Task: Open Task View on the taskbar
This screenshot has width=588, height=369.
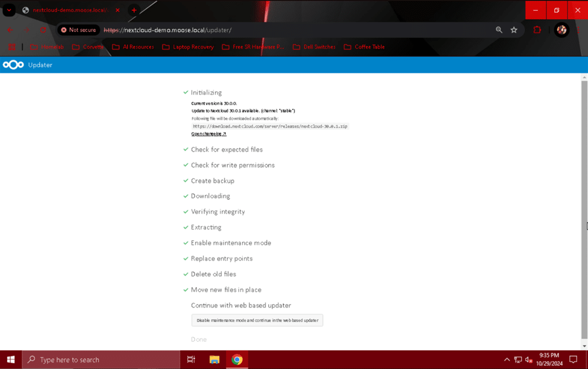Action: pyautogui.click(x=191, y=359)
